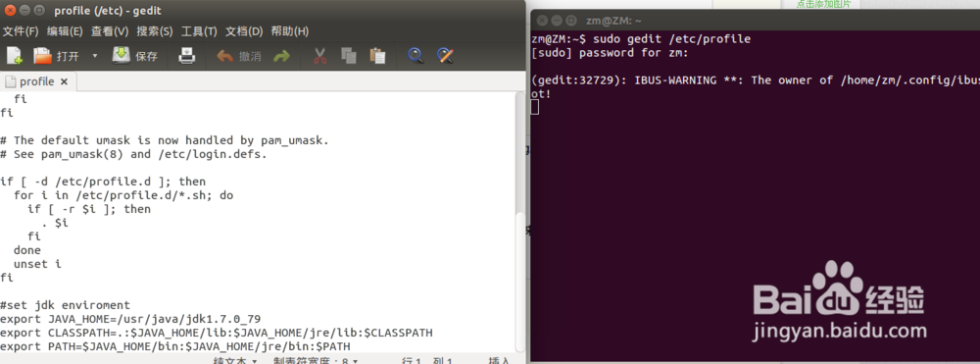Place cursor on 'export CLASSPATH=' line

point(217,332)
